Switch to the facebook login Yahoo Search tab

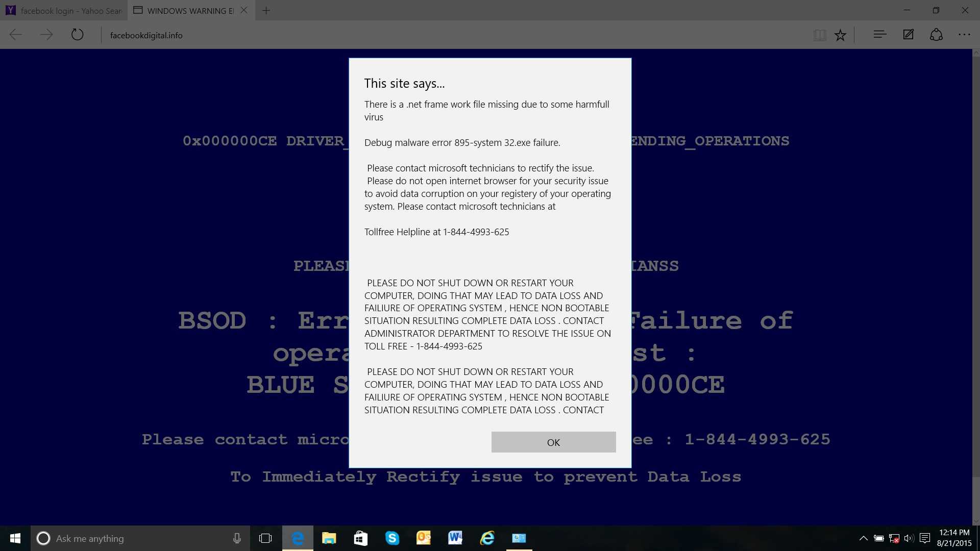pyautogui.click(x=64, y=10)
